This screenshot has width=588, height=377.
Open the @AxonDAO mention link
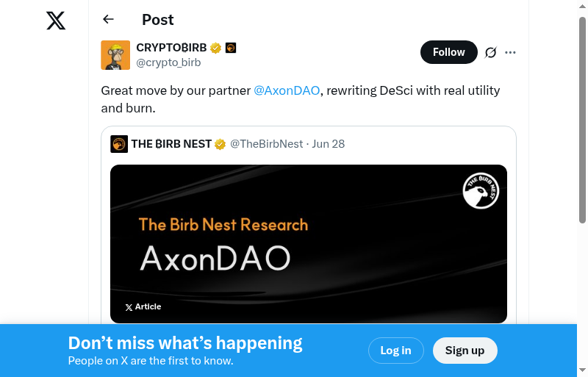(287, 90)
